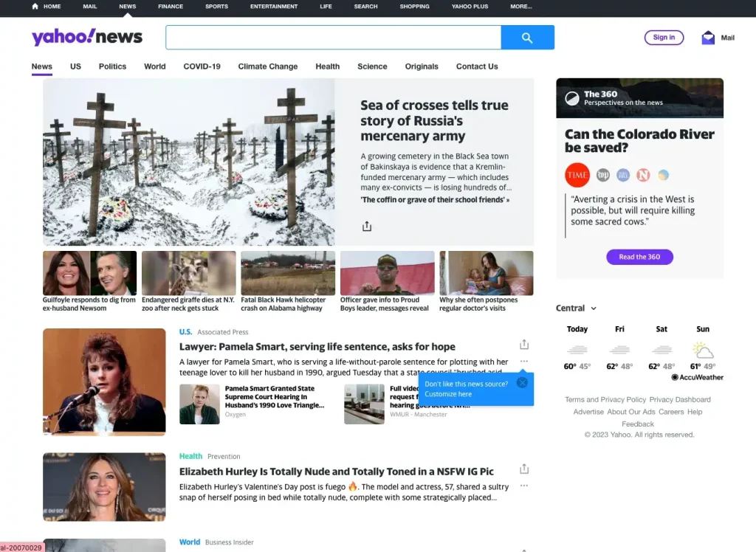Select the Science section tab

372,66
